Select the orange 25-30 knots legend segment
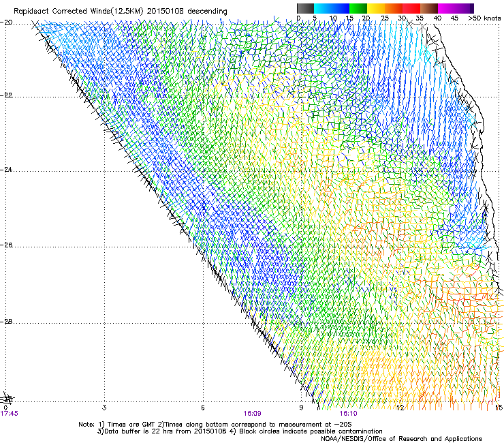This screenshot has width=504, height=443. [394, 8]
